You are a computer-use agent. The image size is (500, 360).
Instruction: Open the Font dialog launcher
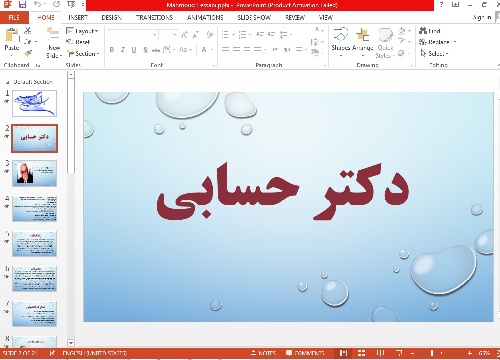pyautogui.click(x=214, y=66)
